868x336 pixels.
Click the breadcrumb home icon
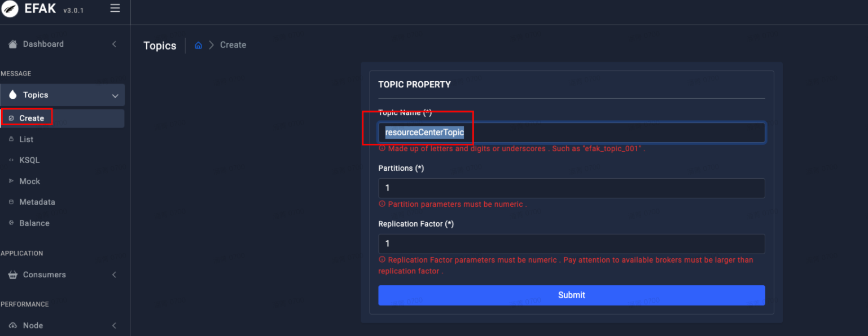(x=198, y=45)
